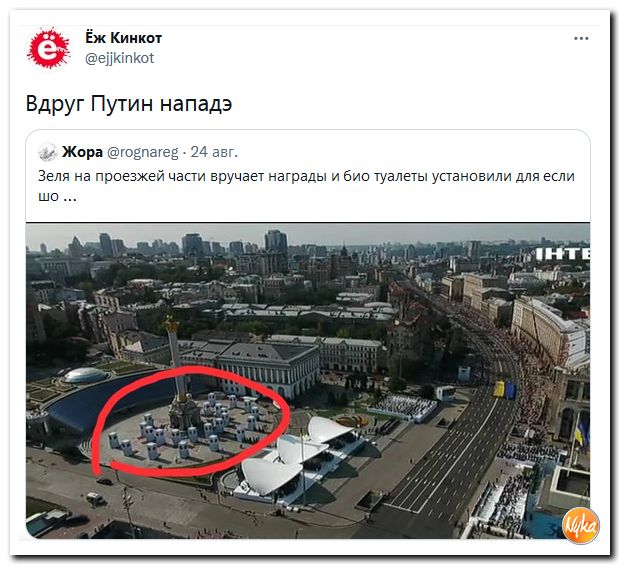Open the 24 авг. timestamp link
Viewport: 621px width, 566px height.
tap(214, 152)
